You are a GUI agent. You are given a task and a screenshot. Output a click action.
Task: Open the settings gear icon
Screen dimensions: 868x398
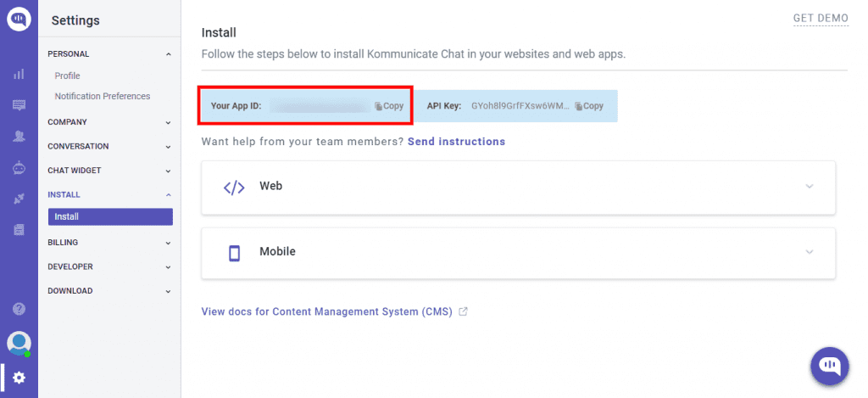click(19, 378)
